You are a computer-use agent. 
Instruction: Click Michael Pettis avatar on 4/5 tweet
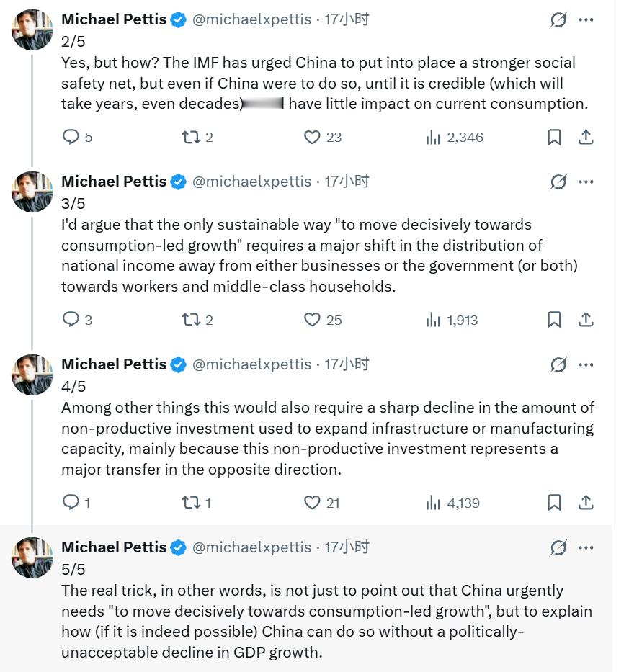(x=32, y=375)
